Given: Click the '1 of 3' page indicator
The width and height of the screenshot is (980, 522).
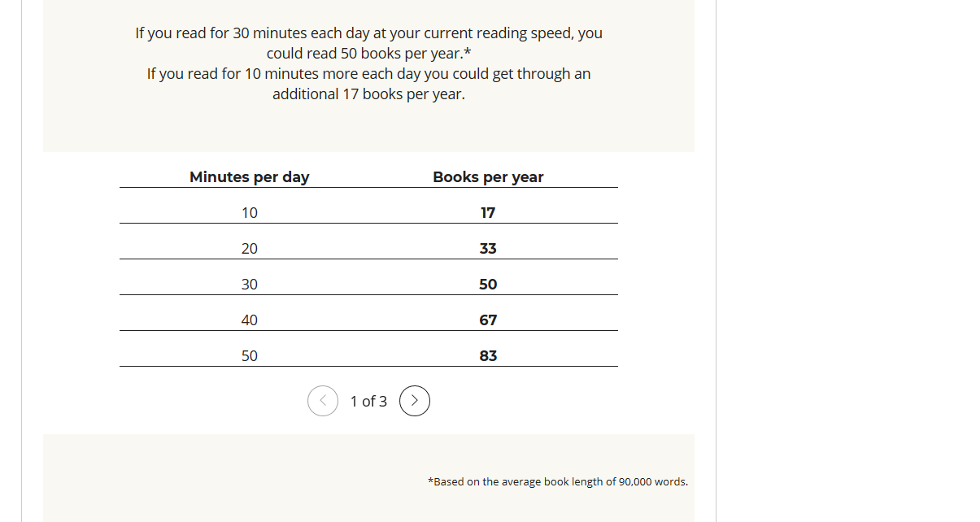Looking at the screenshot, I should 368,401.
